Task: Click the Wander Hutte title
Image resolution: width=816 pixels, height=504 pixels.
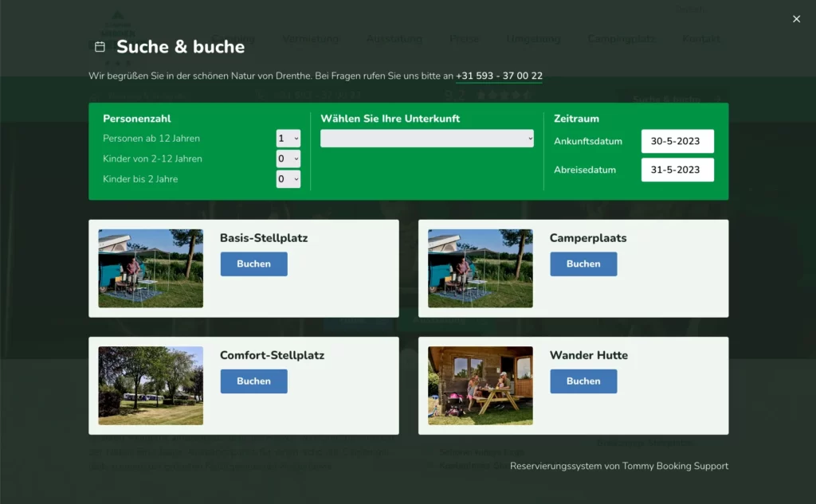Action: [x=589, y=355]
